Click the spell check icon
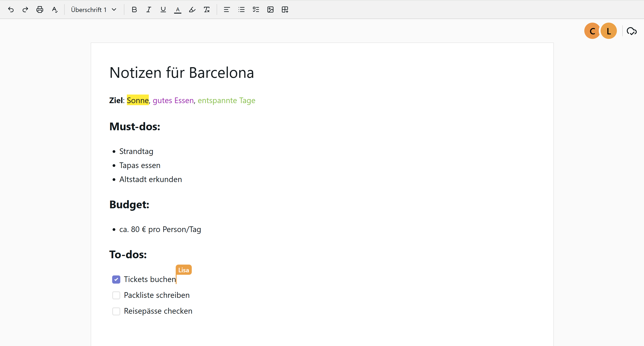 click(x=54, y=9)
